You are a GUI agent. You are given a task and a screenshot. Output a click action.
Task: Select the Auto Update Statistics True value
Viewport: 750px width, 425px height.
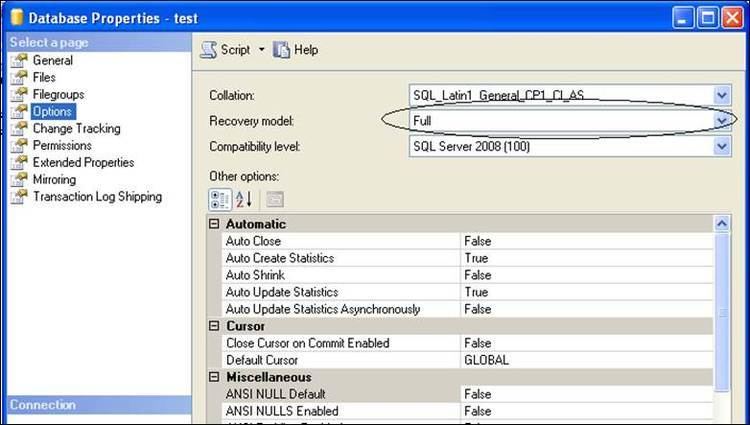coord(587,292)
